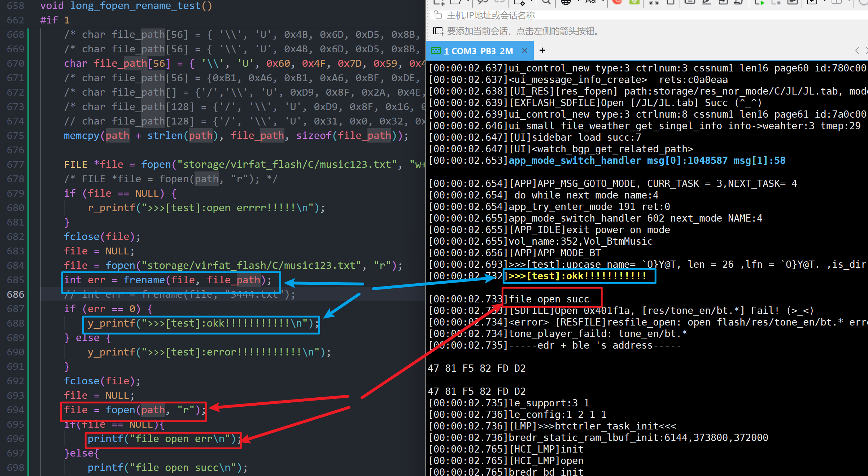Click the magnifier search icon in the terminal toolbar
868x476 pixels.
point(546,2)
